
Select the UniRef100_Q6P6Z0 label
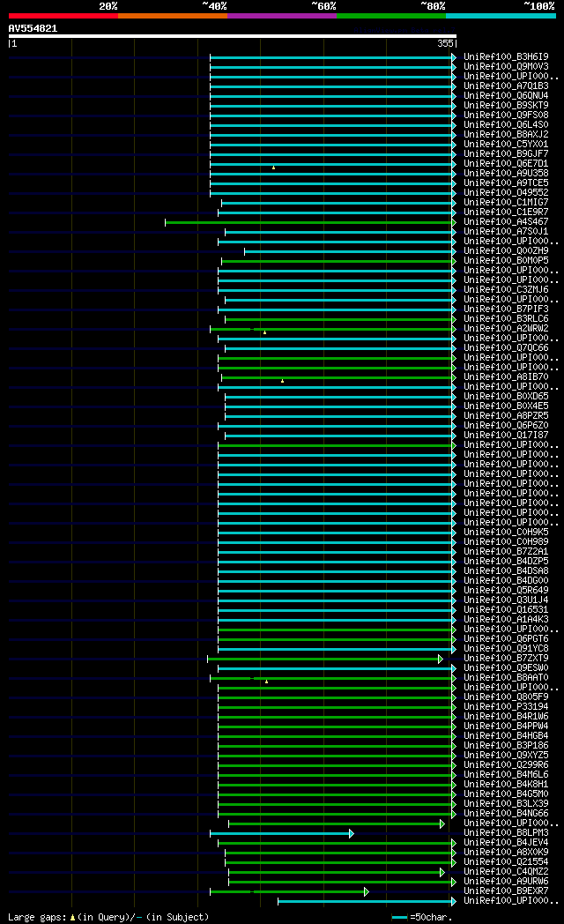[x=506, y=426]
